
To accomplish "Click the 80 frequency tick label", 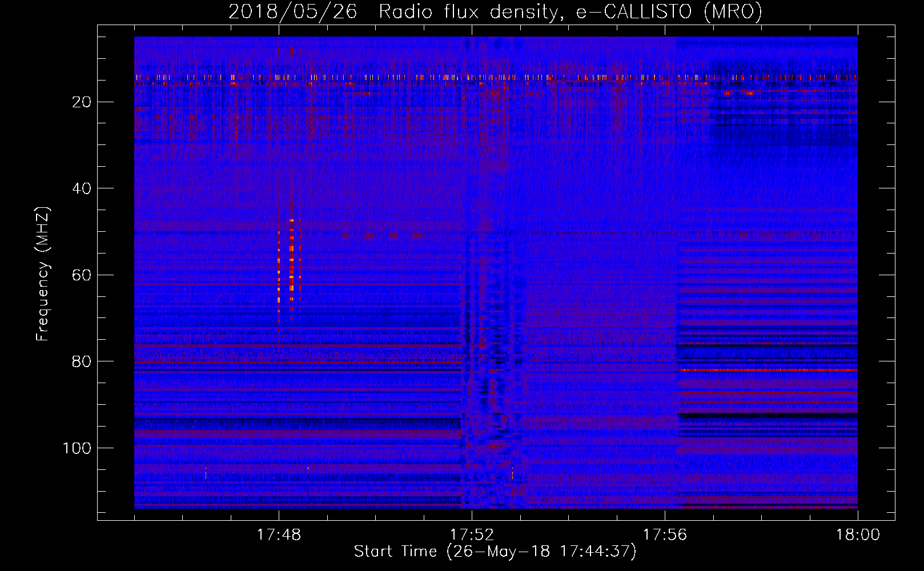I will [82, 361].
